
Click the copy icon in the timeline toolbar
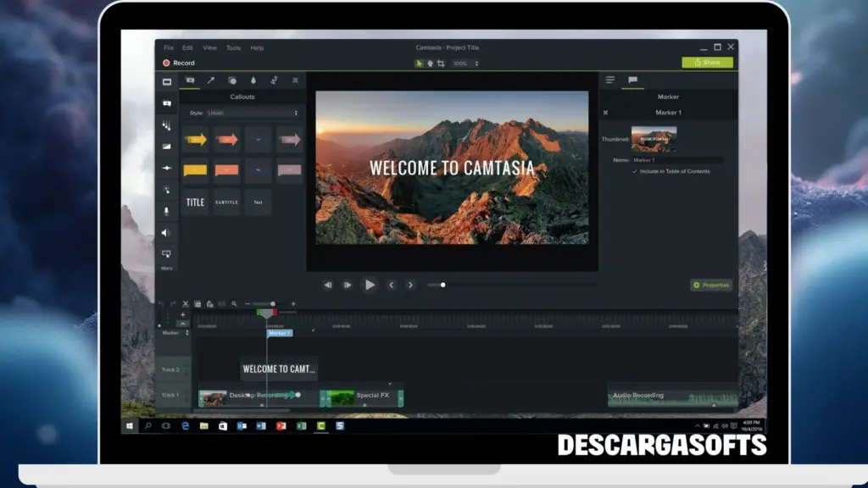tap(198, 302)
